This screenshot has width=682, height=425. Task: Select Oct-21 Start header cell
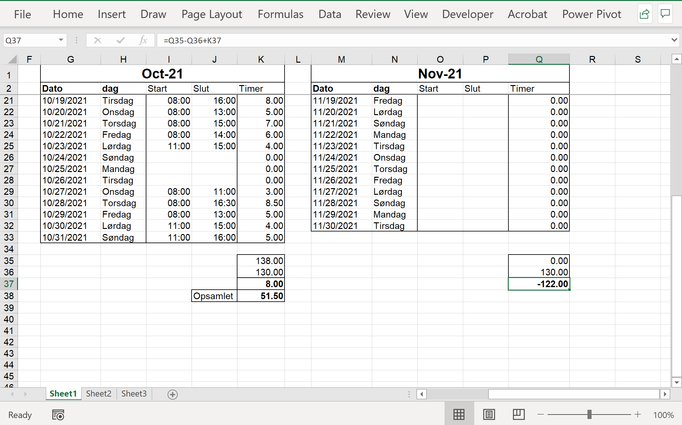click(169, 89)
